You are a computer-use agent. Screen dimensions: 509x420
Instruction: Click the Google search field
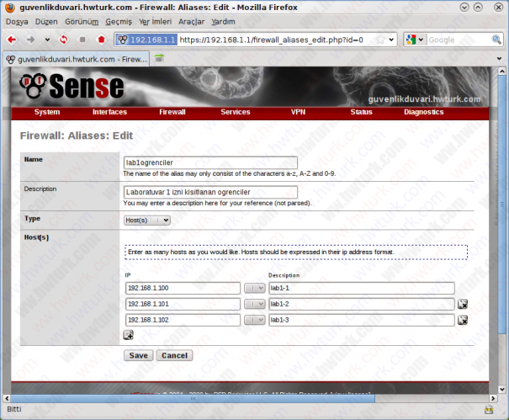coord(459,40)
